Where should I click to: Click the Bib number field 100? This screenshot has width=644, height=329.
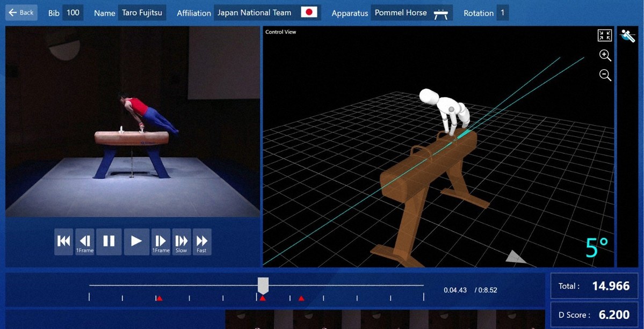pos(73,13)
